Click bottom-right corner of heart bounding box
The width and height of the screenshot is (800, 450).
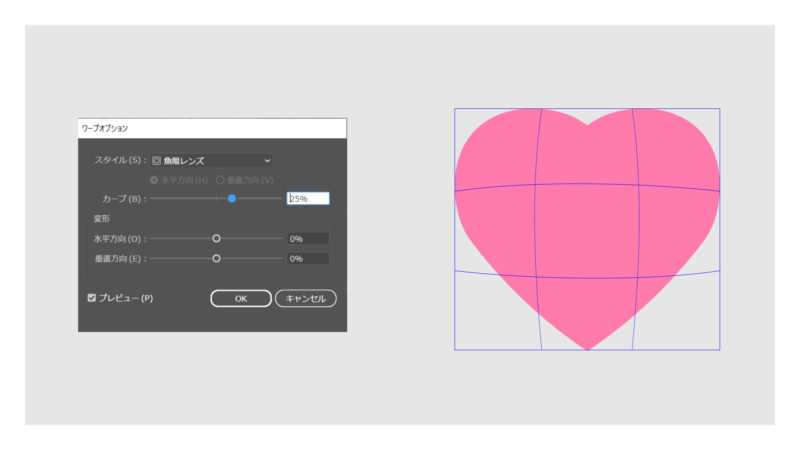719,349
